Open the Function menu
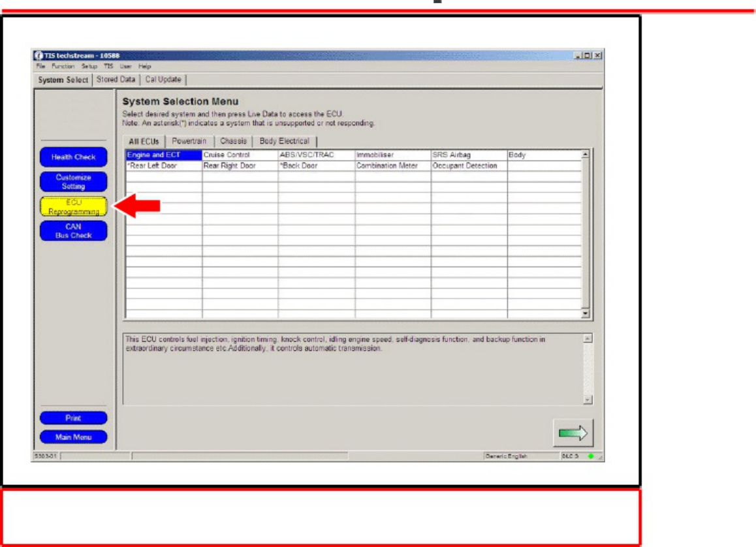Image resolution: width=756 pixels, height=547 pixels. (x=63, y=67)
